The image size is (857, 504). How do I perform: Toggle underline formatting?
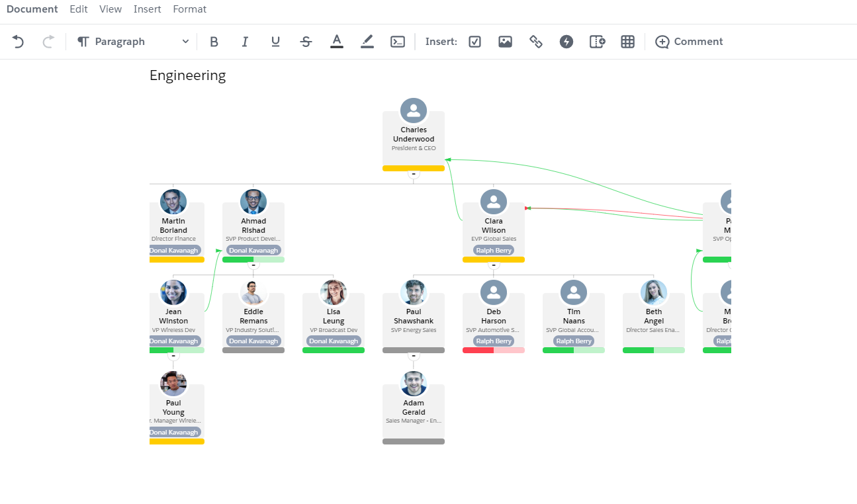275,42
